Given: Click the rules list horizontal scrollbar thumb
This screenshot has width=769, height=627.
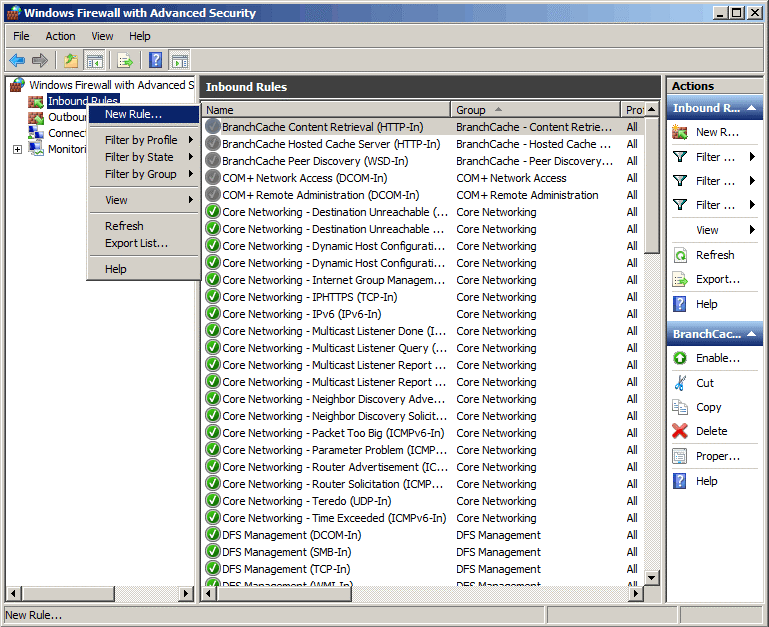Looking at the screenshot, I should click(x=283, y=594).
